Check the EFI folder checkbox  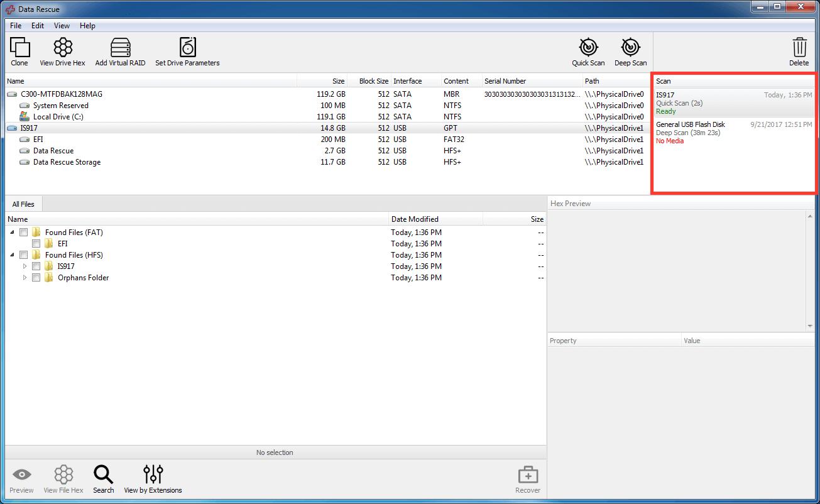[36, 243]
